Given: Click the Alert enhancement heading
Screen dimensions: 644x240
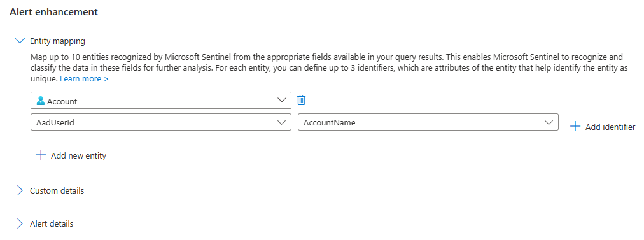Looking at the screenshot, I should (x=54, y=12).
